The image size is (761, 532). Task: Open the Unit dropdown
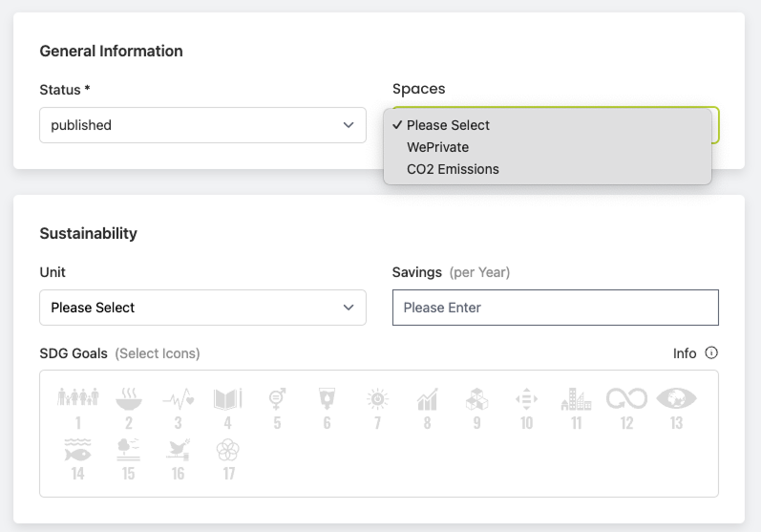(x=202, y=308)
